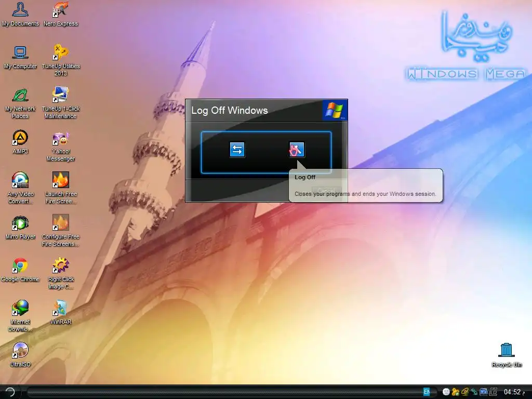Click the Switch User icon in dialog
This screenshot has width=532, height=399.
237,150
